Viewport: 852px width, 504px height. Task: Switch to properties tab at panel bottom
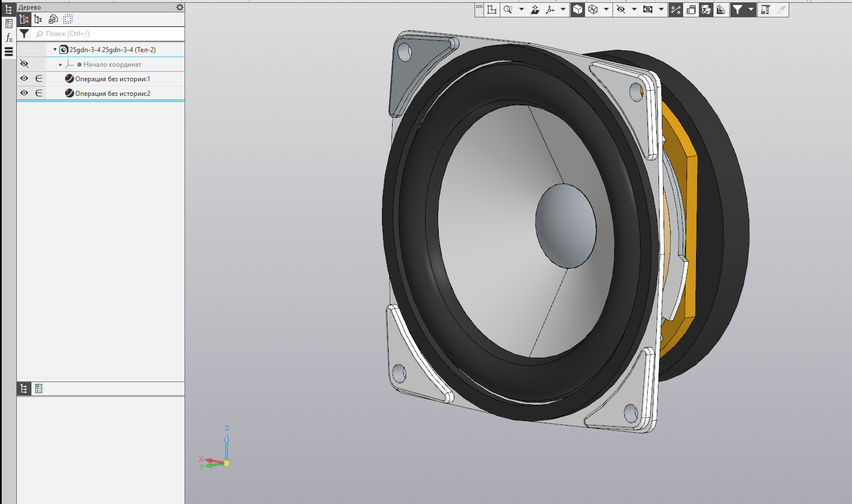[x=39, y=389]
